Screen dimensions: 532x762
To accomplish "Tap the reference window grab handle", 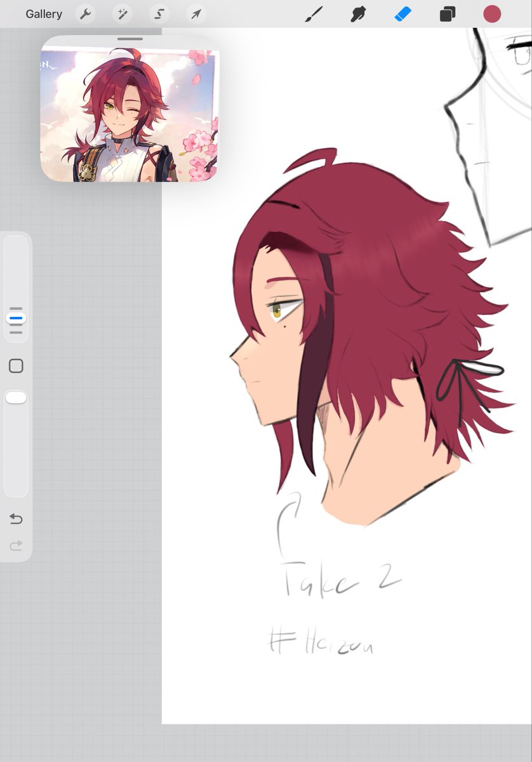I will tap(130, 39).
